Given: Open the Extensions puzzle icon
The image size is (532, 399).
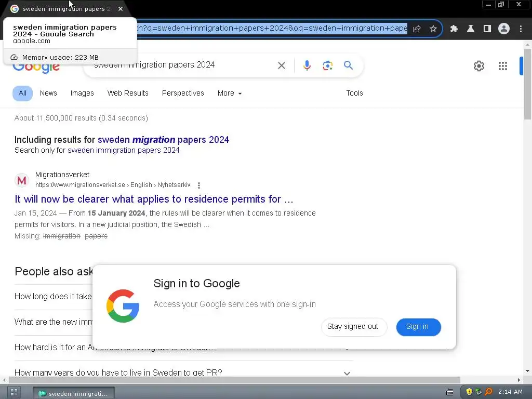Looking at the screenshot, I should (454, 29).
